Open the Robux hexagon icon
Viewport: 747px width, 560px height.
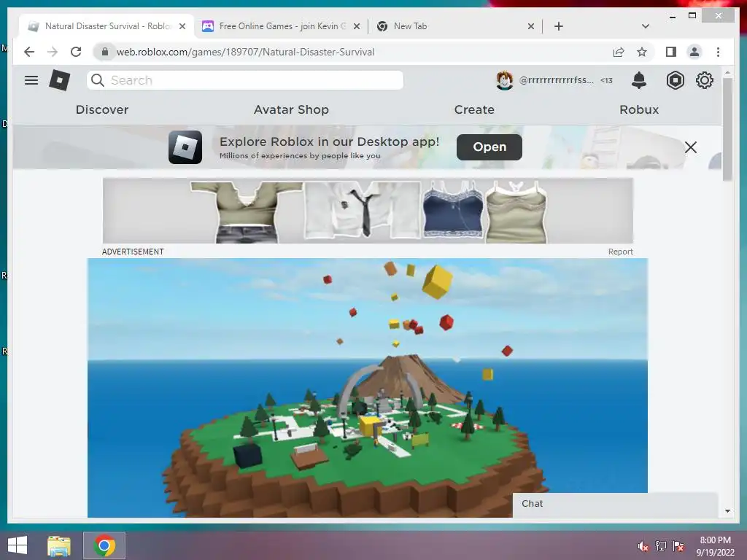[675, 80]
